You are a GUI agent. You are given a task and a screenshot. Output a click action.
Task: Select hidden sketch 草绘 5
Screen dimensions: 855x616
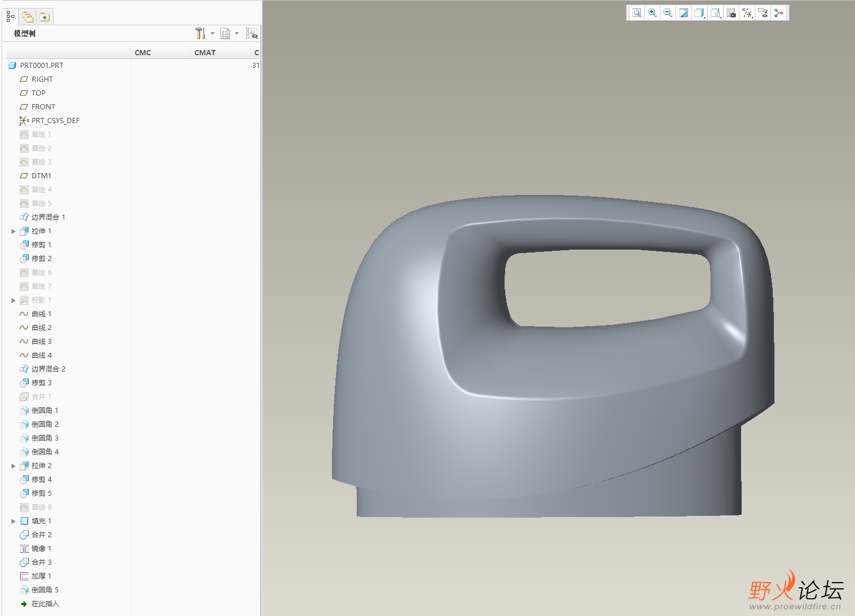pos(41,204)
